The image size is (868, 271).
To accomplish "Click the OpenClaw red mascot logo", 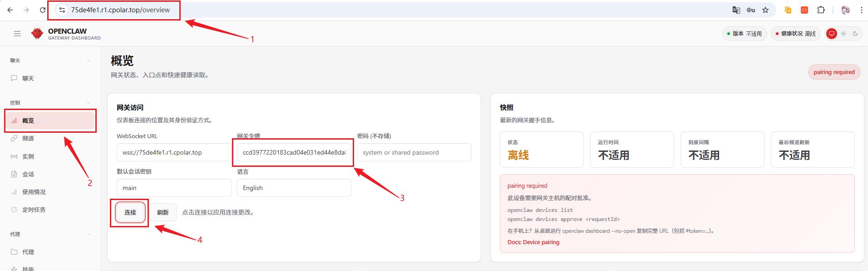I will click(x=37, y=34).
